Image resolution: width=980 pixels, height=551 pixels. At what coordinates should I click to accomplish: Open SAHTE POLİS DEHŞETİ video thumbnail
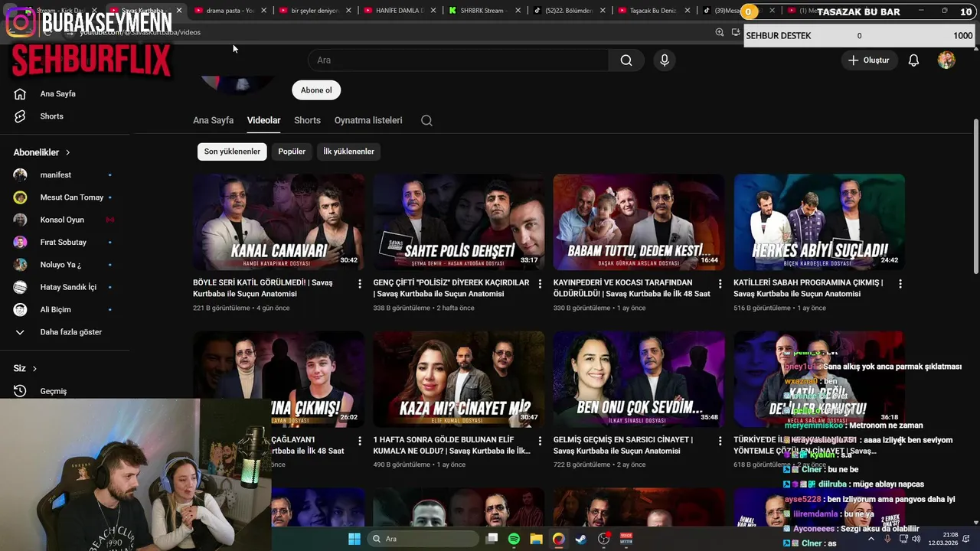(459, 222)
